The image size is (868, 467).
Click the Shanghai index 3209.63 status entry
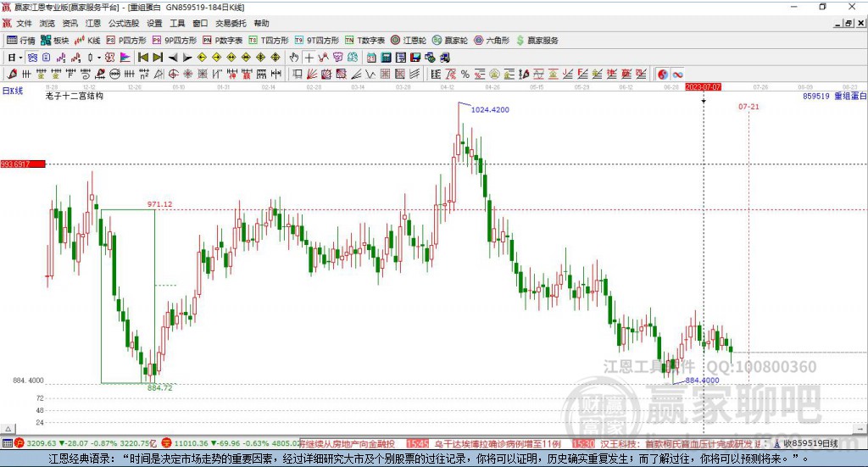click(x=86, y=443)
